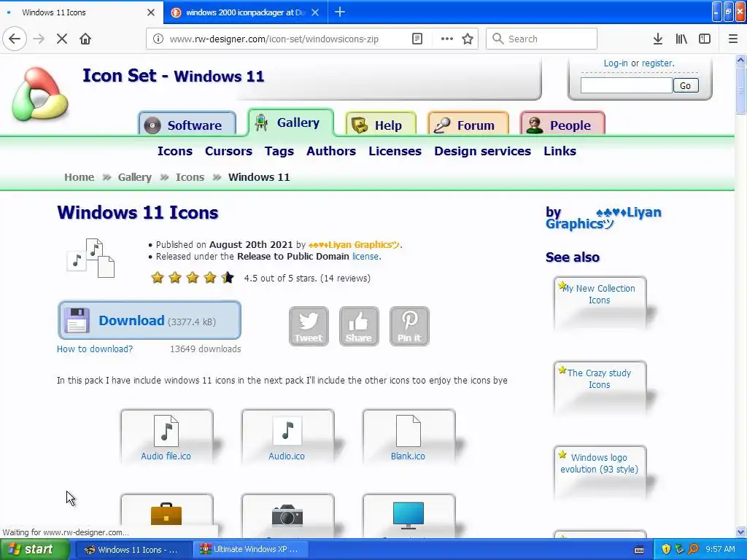Download the icon set (3377.4 kB)
The width and height of the screenshot is (747, 560).
point(149,321)
